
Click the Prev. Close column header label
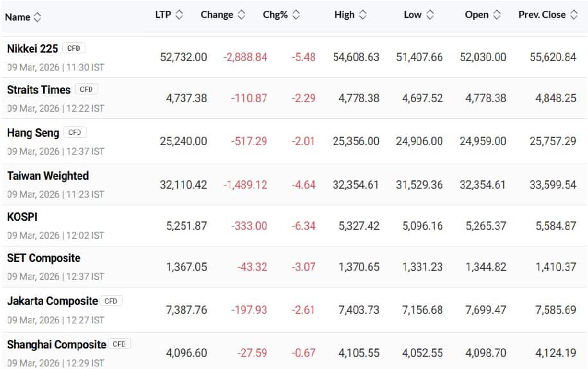542,15
